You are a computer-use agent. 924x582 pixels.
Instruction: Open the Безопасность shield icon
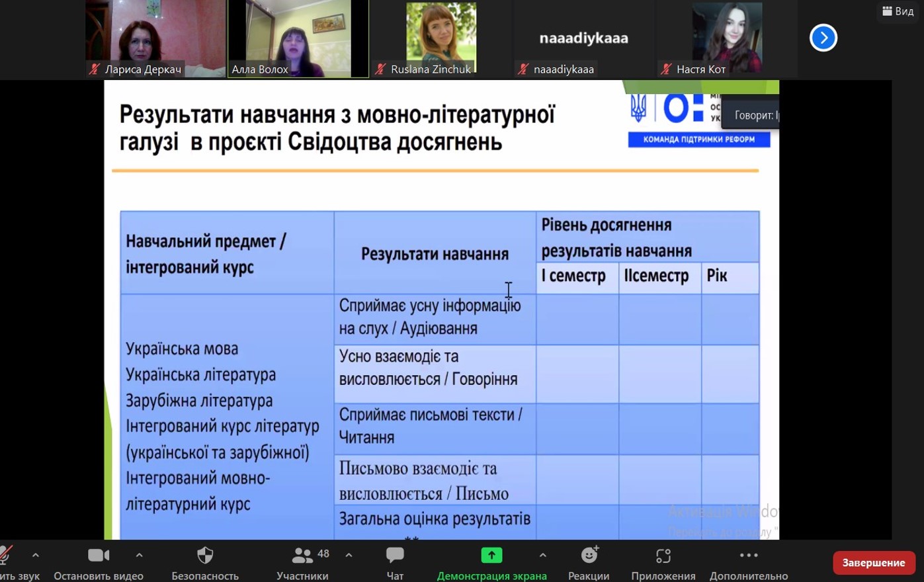pos(205,555)
